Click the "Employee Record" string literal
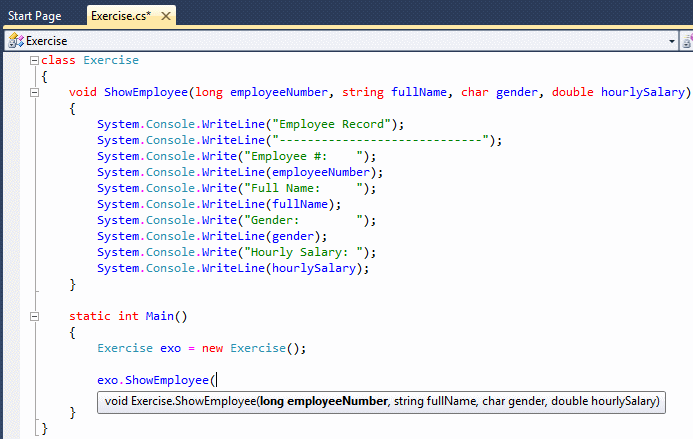Screen dimensions: 693x439 pos(331,124)
